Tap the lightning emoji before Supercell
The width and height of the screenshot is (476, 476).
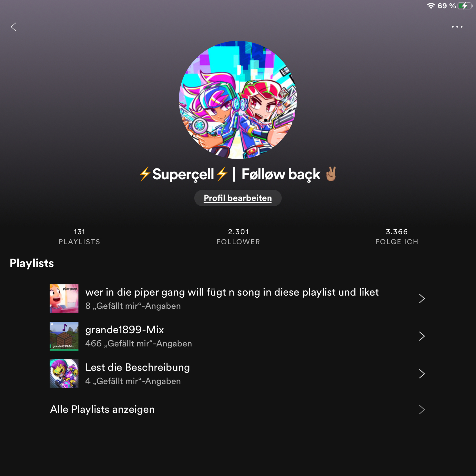[145, 174]
